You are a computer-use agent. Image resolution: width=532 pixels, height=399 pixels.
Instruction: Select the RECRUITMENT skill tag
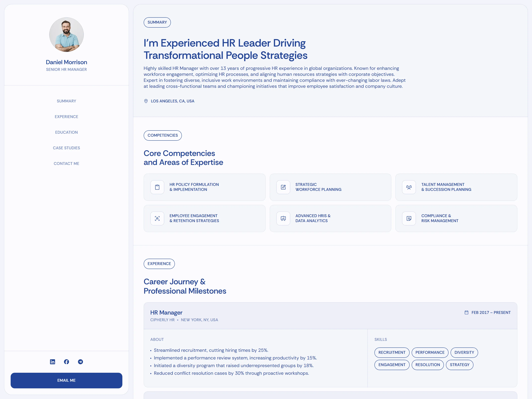click(392, 352)
